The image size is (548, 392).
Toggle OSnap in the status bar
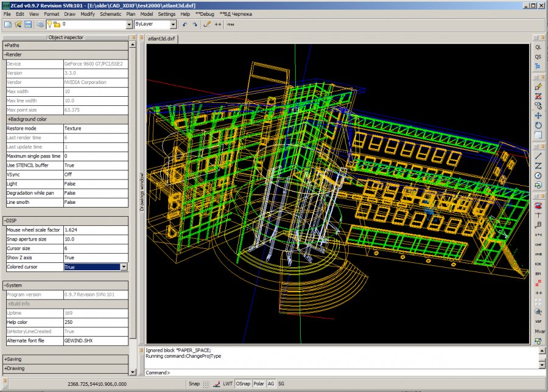pos(243,384)
